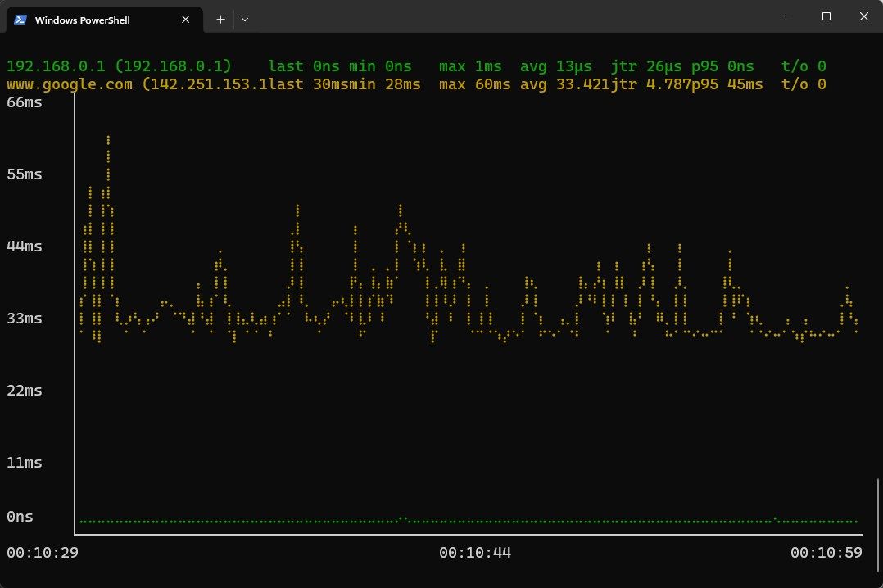Click the 22ms axis label
The width and height of the screenshot is (883, 588).
(25, 391)
